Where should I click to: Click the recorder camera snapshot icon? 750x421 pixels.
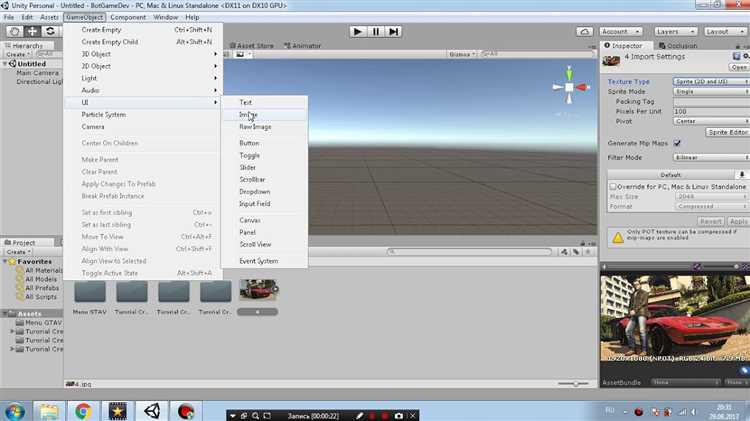398,416
